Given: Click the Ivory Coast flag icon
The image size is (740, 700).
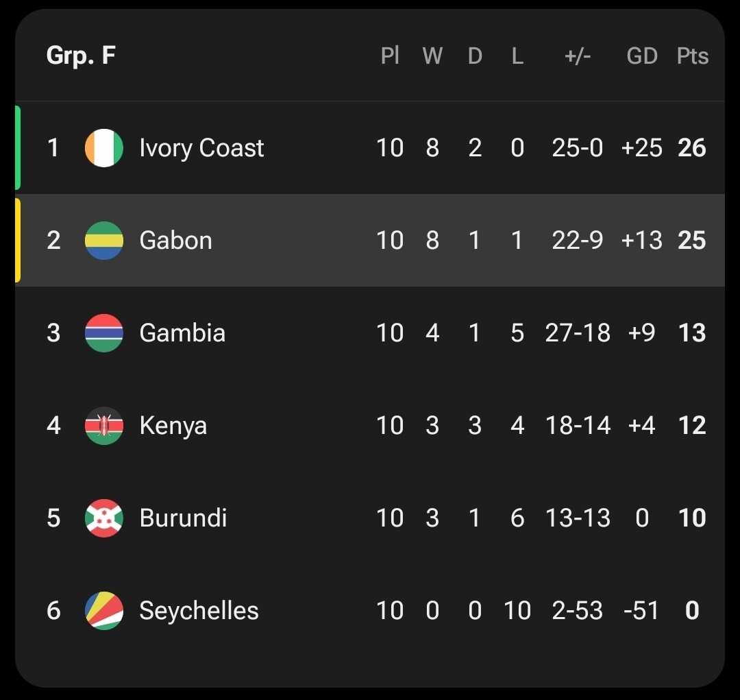Looking at the screenshot, I should 104,148.
